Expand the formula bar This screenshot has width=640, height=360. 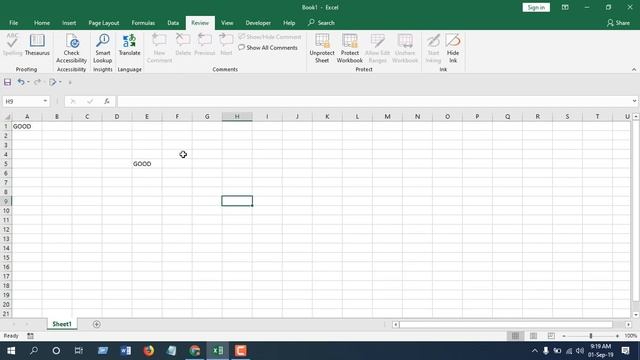(x=634, y=101)
